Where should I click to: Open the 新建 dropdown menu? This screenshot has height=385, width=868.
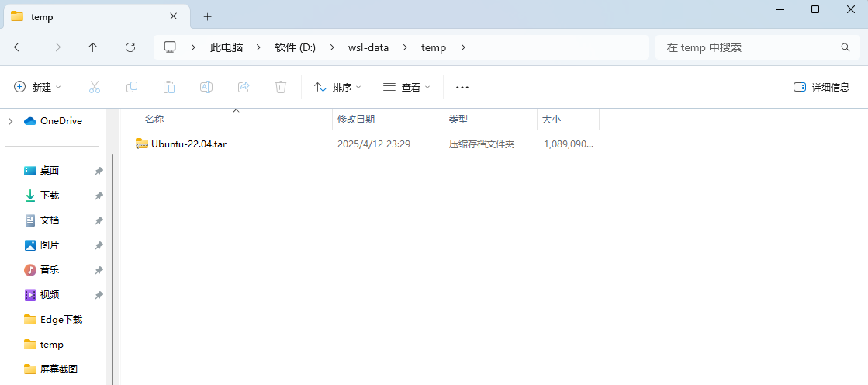tap(37, 88)
